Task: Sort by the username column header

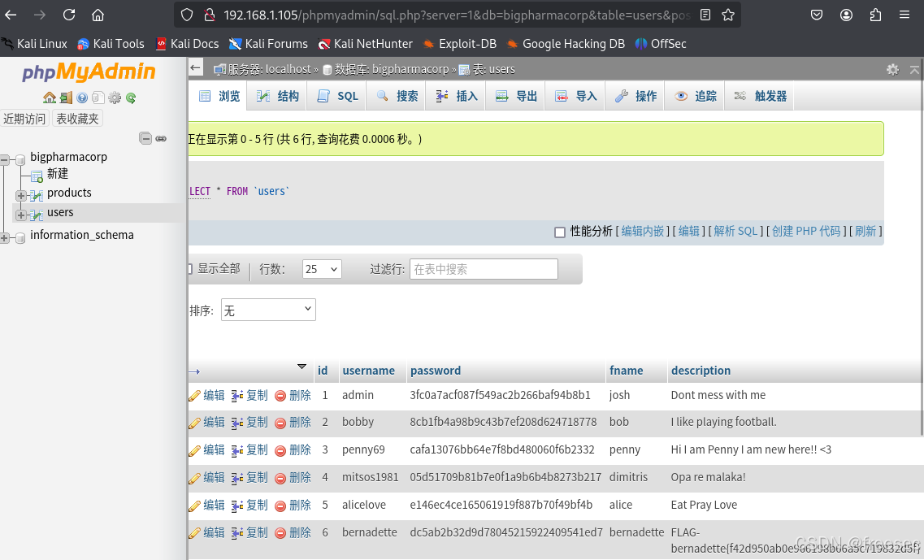Action: (368, 371)
